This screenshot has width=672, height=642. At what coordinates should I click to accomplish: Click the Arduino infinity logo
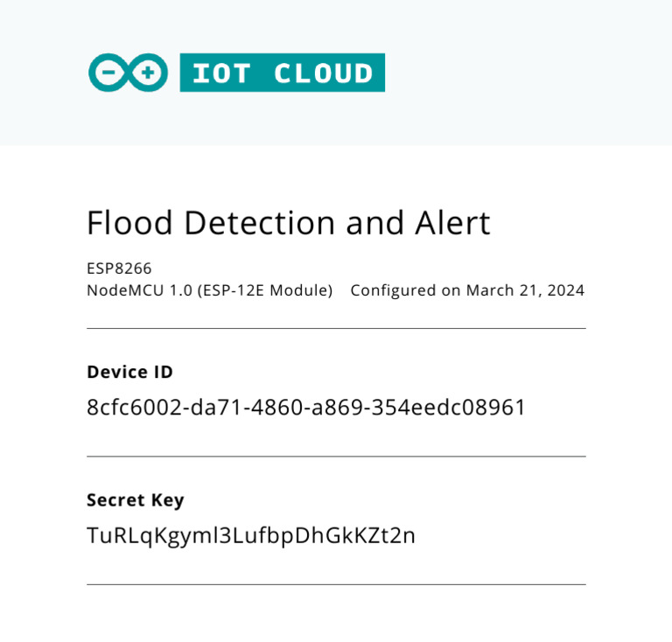click(128, 73)
